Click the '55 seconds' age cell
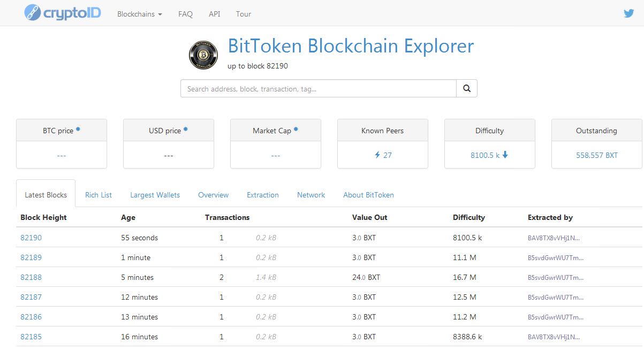Screen dimensions: 644x350 [x=139, y=238]
